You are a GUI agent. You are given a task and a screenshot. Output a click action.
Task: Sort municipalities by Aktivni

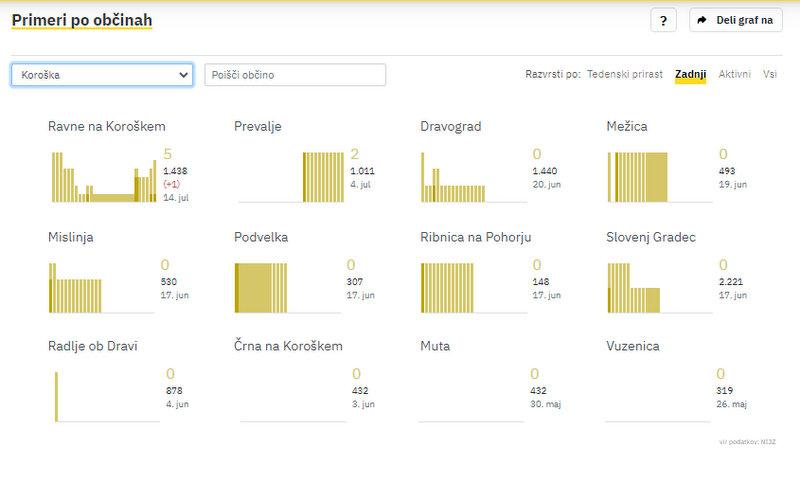[x=735, y=75]
